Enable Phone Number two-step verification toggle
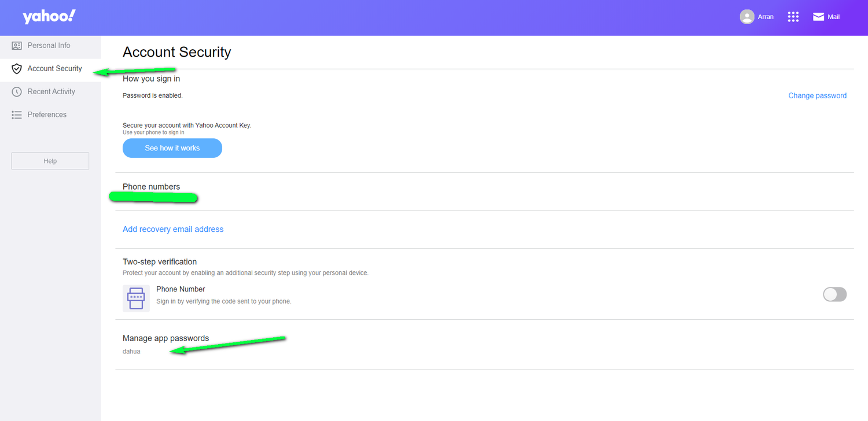868x421 pixels. [x=834, y=294]
